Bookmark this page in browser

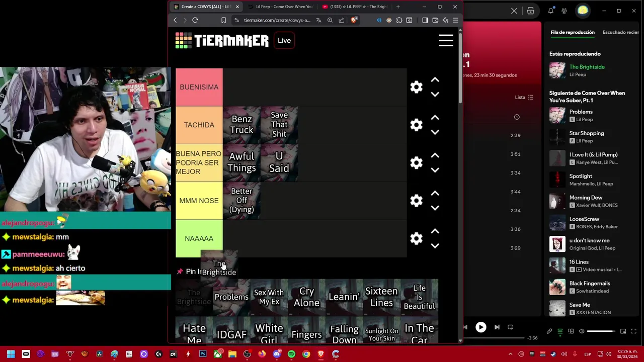[223, 20]
